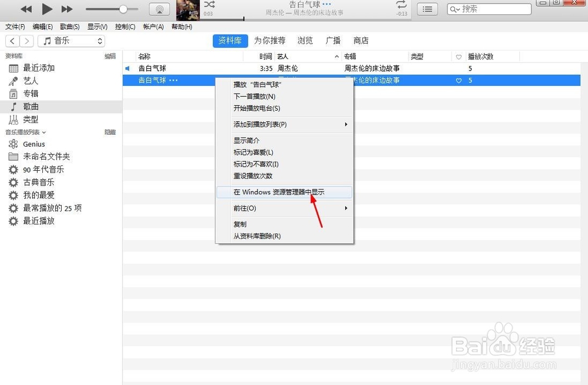Screen dimensions: 588x385
Task: Toggle the repeat icon
Action: [401, 5]
